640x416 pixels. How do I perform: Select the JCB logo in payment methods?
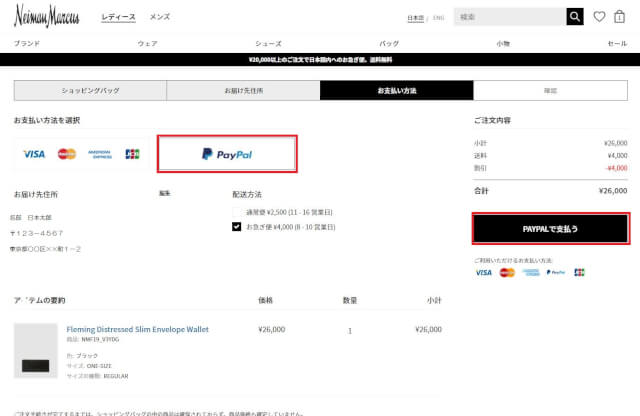click(x=132, y=154)
